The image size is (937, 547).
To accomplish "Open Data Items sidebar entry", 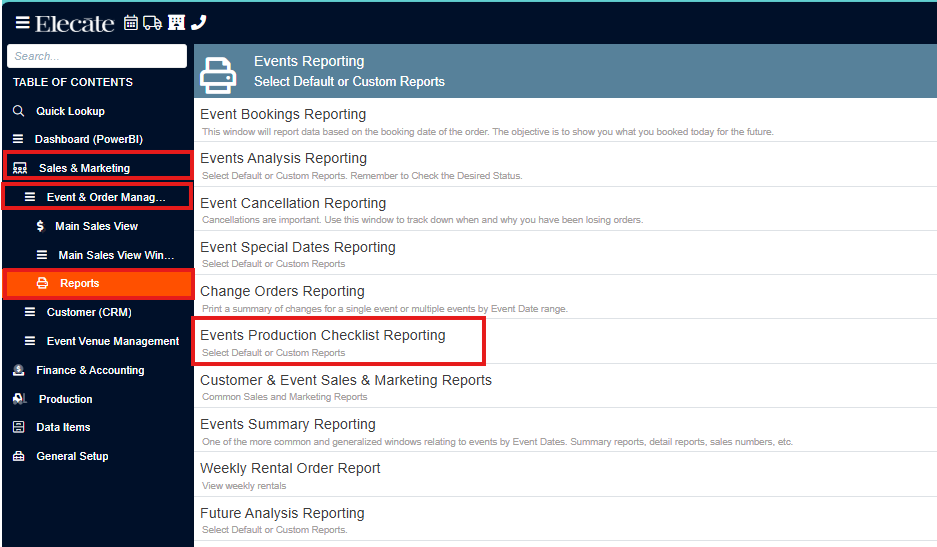I will pyautogui.click(x=98, y=427).
